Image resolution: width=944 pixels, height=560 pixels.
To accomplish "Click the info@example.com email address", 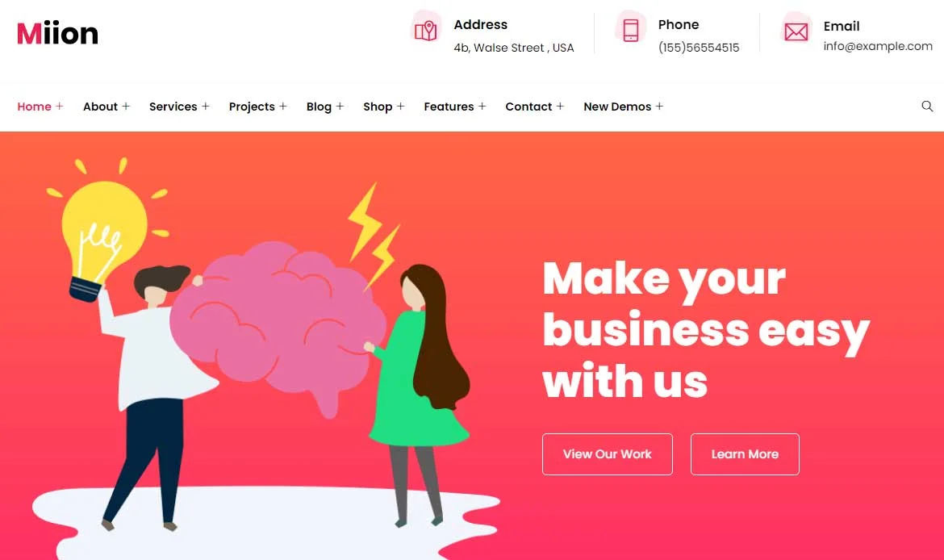I will click(878, 46).
